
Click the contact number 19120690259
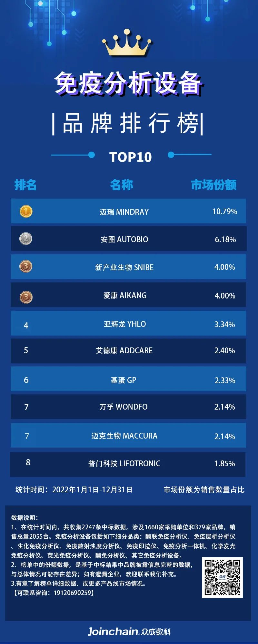tap(73, 592)
